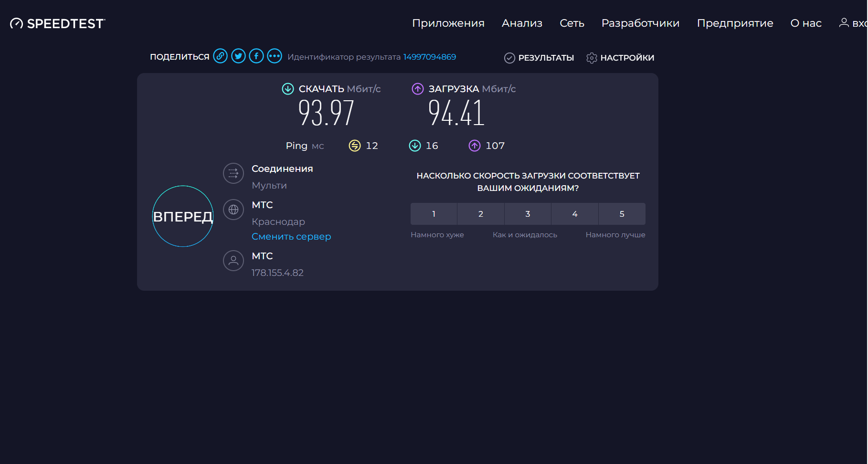Click the Краснодар server location text
This screenshot has height=464, width=868.
point(278,221)
